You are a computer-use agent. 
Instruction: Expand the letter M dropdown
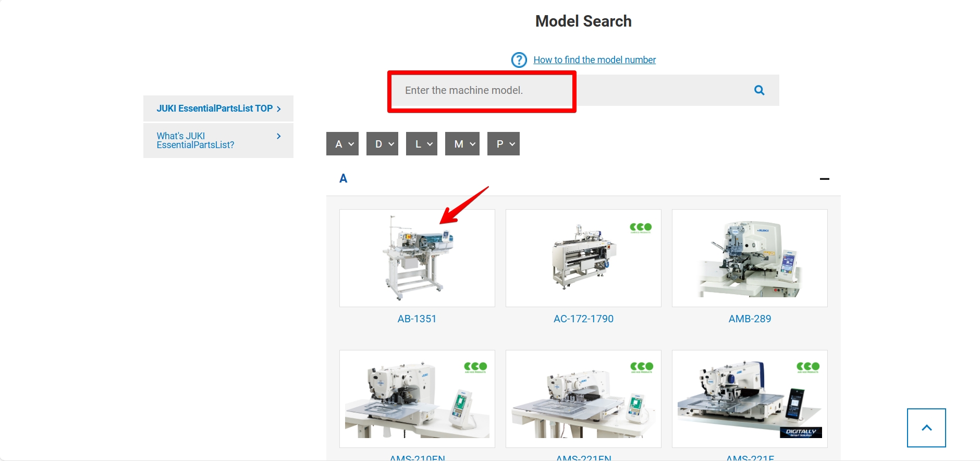pos(462,144)
